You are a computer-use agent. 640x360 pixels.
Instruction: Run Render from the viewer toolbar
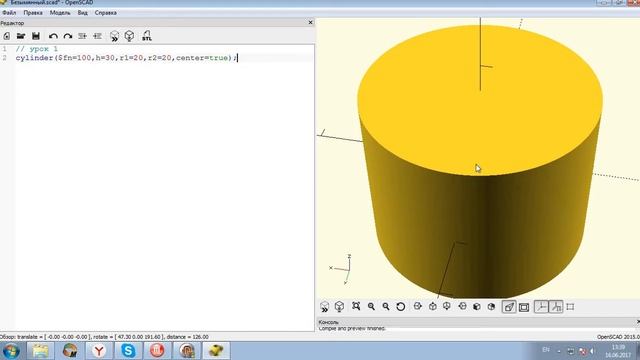[x=339, y=307]
